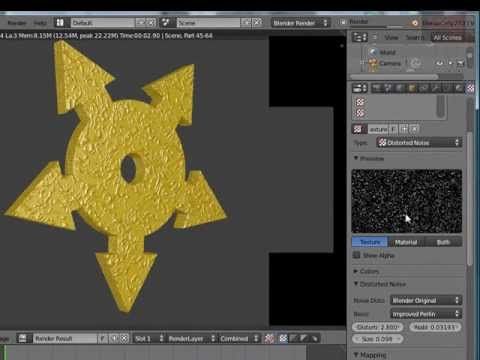Click the Nabla value field
This screenshot has height=360, width=480.
pyautogui.click(x=435, y=327)
